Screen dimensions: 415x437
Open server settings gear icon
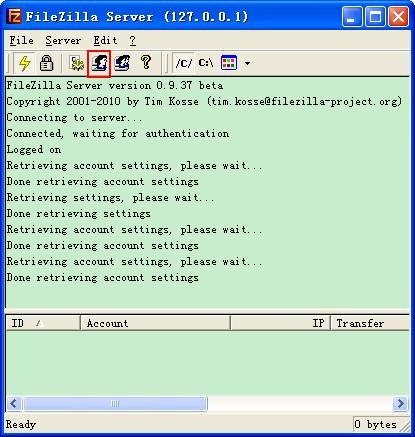pos(77,63)
